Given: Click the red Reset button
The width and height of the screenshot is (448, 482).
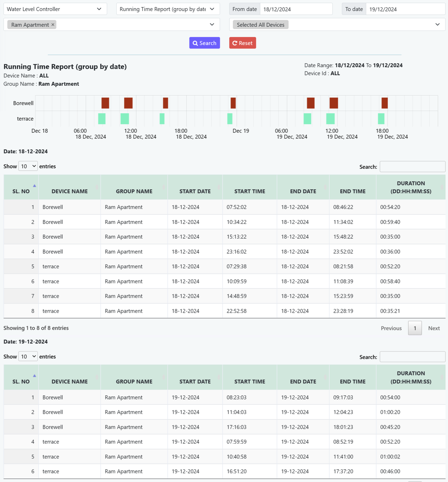Looking at the screenshot, I should 242,43.
